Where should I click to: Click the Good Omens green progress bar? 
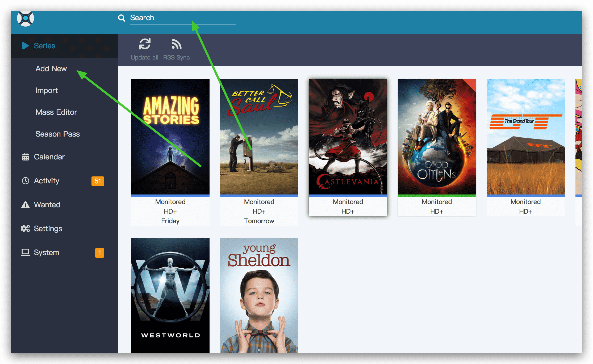(437, 196)
